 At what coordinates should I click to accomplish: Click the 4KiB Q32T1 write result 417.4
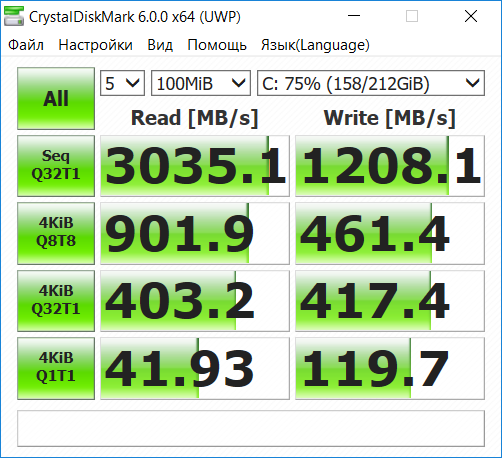click(x=390, y=301)
